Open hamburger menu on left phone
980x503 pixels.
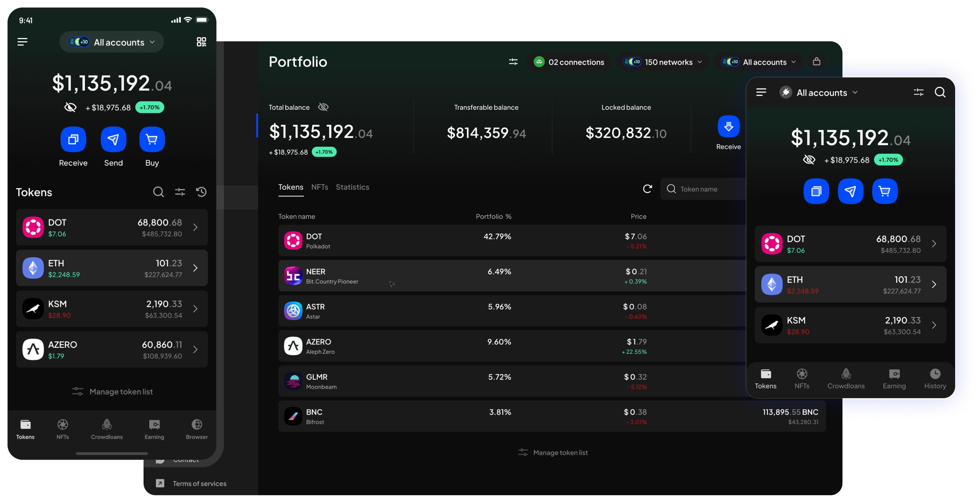pos(23,42)
